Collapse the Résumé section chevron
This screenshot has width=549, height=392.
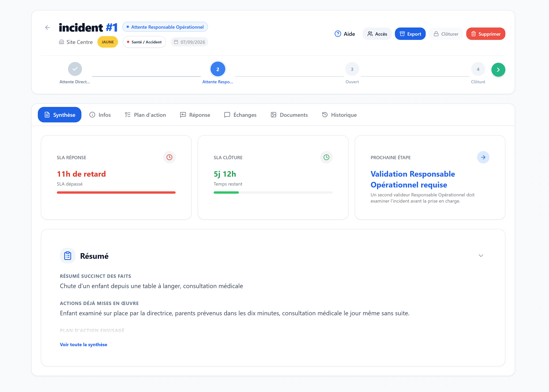coord(481,256)
